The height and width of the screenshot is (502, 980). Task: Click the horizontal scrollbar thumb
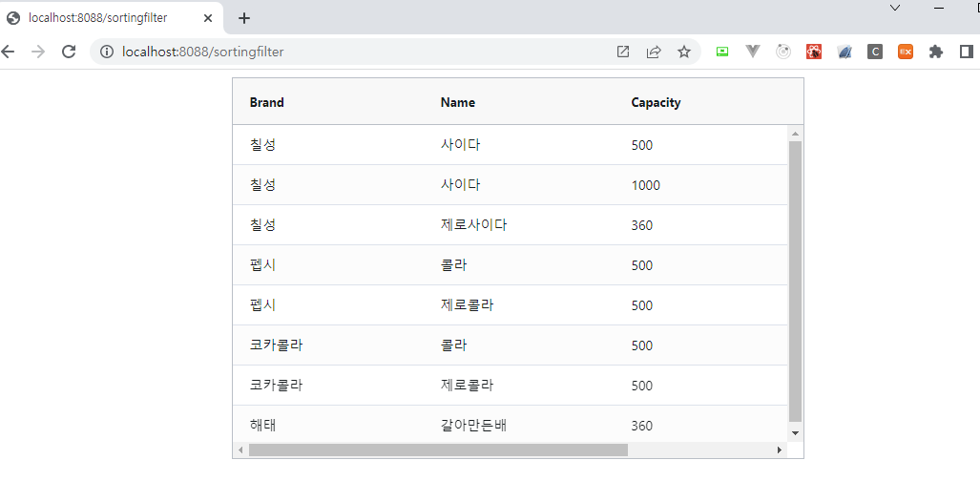point(438,450)
